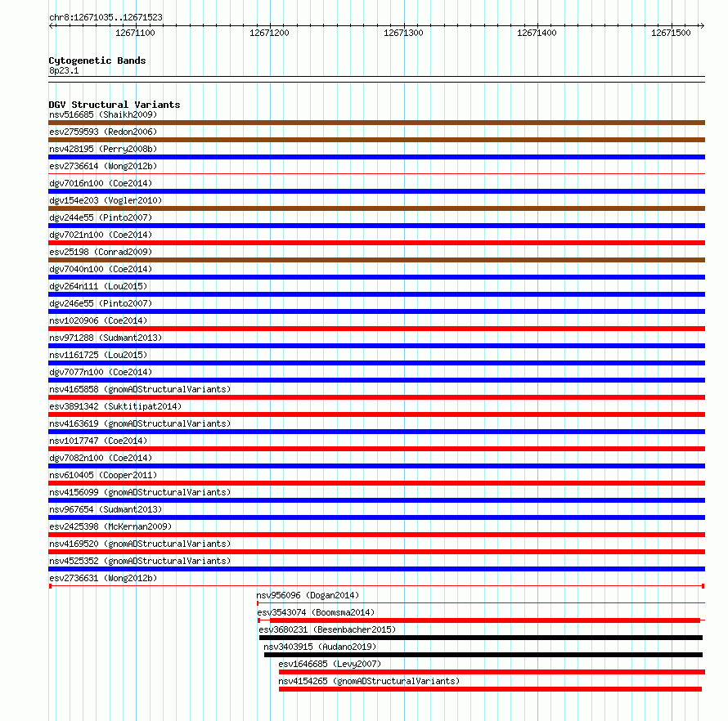
Task: Click the brown bar under nsv516685 (Shaikh2009)
Action: pyautogui.click(x=376, y=123)
